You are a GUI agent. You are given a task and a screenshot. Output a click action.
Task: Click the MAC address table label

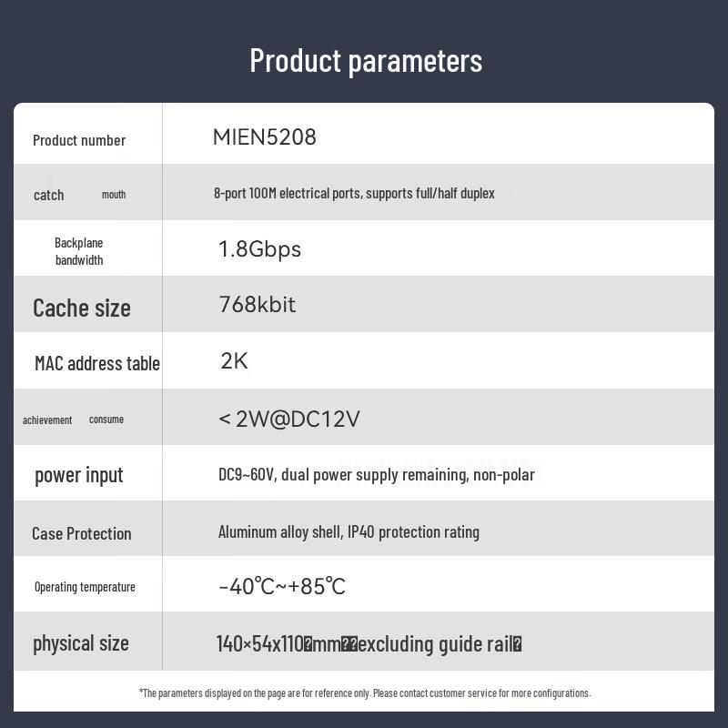tap(97, 363)
